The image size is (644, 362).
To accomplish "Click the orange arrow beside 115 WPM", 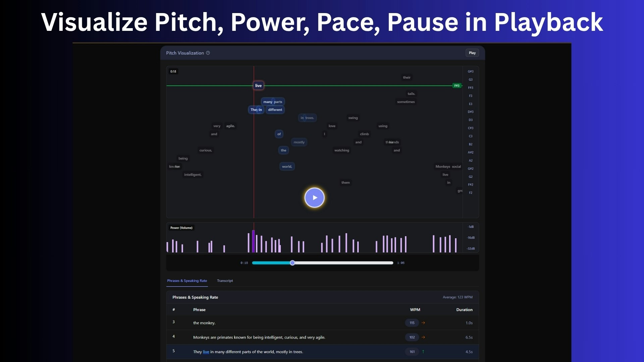I will [423, 323].
